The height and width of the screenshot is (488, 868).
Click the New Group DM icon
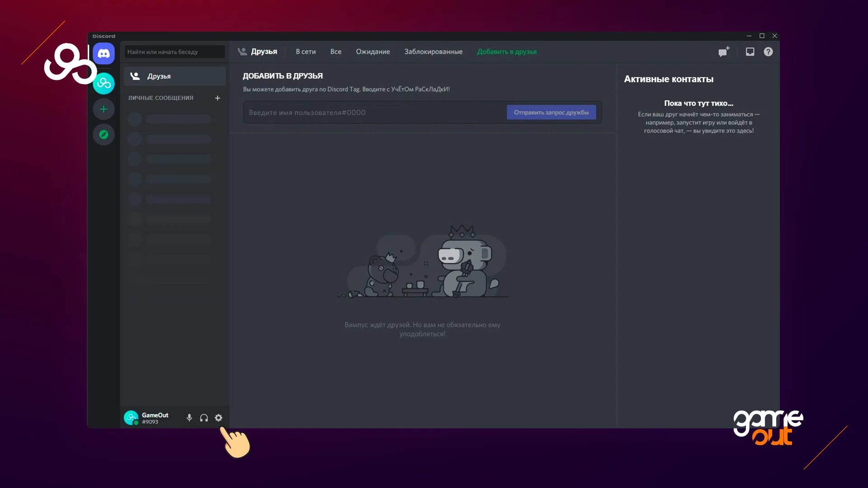tap(724, 52)
